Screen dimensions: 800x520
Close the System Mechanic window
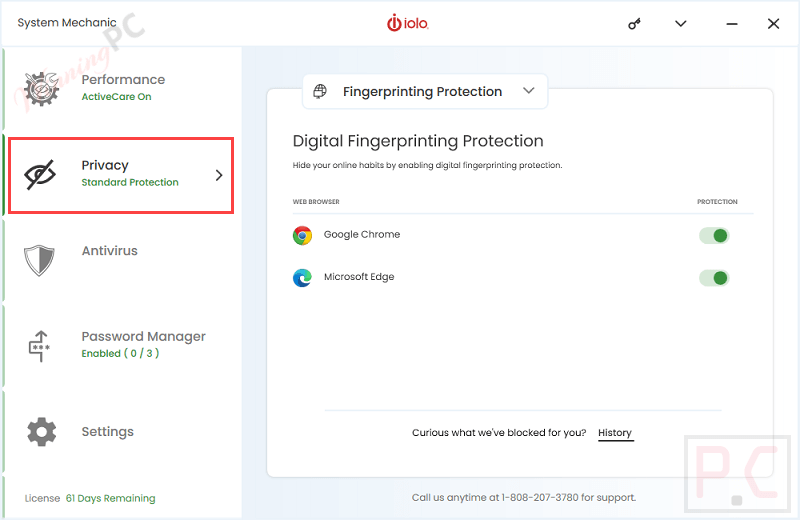773,23
